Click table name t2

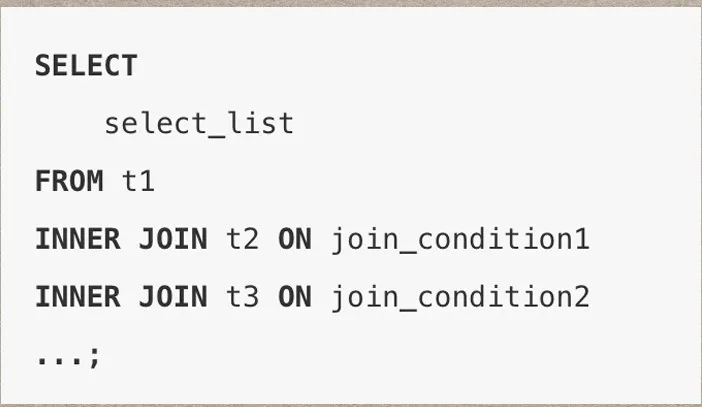[242, 240]
